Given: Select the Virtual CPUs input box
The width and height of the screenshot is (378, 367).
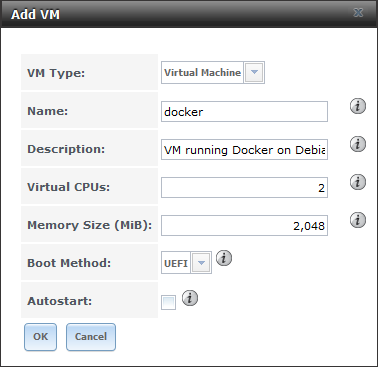Looking at the screenshot, I should [244, 188].
